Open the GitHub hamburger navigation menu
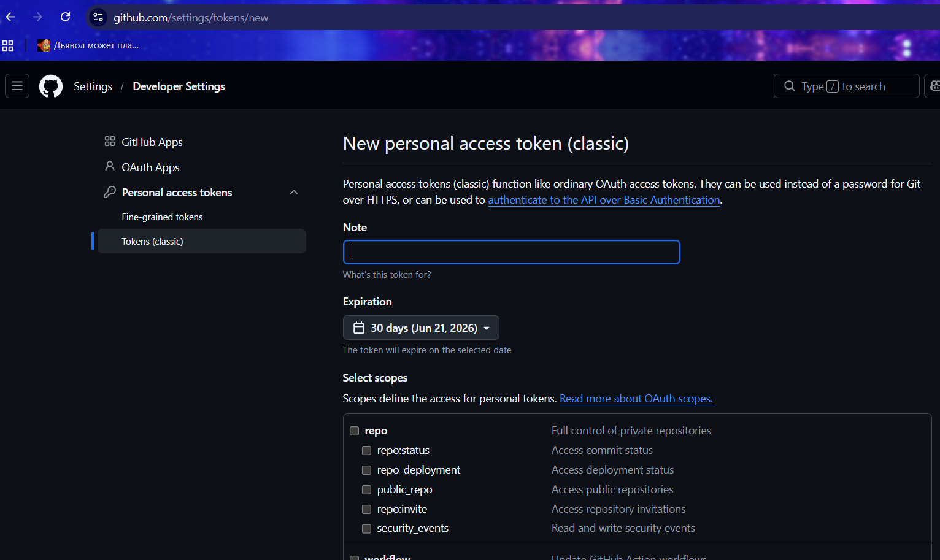940x560 pixels. coord(17,86)
